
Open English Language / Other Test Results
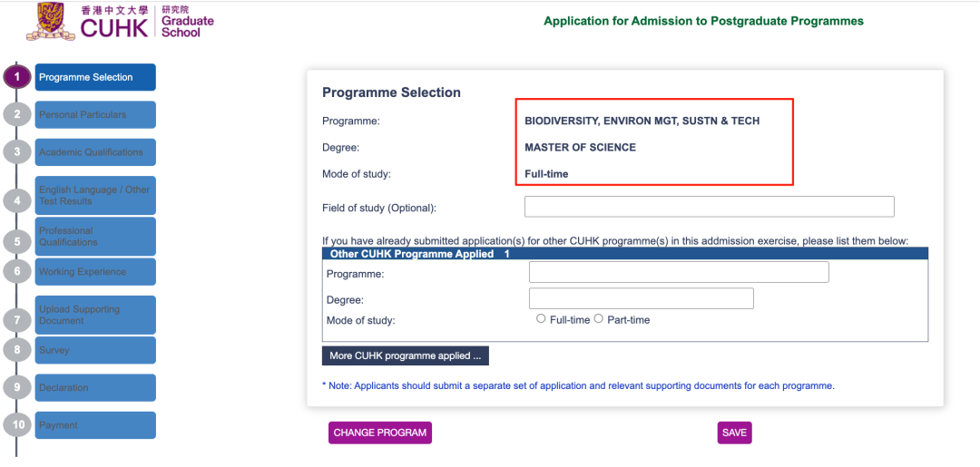pos(95,196)
